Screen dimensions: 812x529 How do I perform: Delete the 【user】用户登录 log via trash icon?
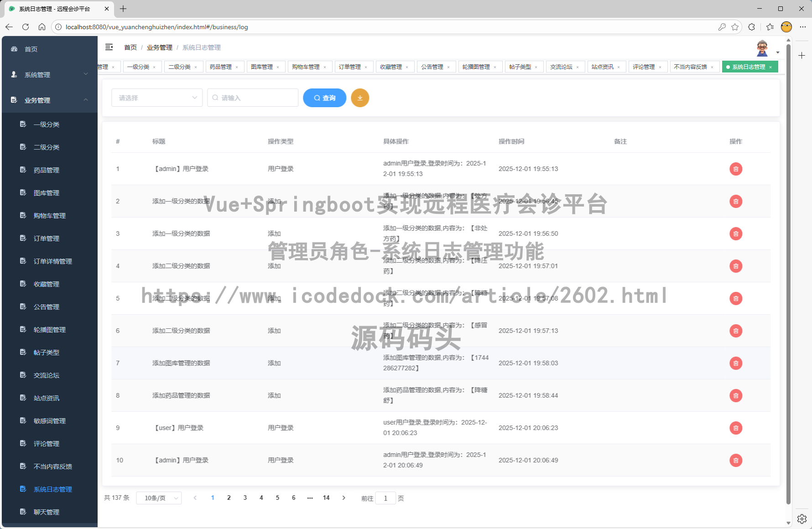[736, 428]
